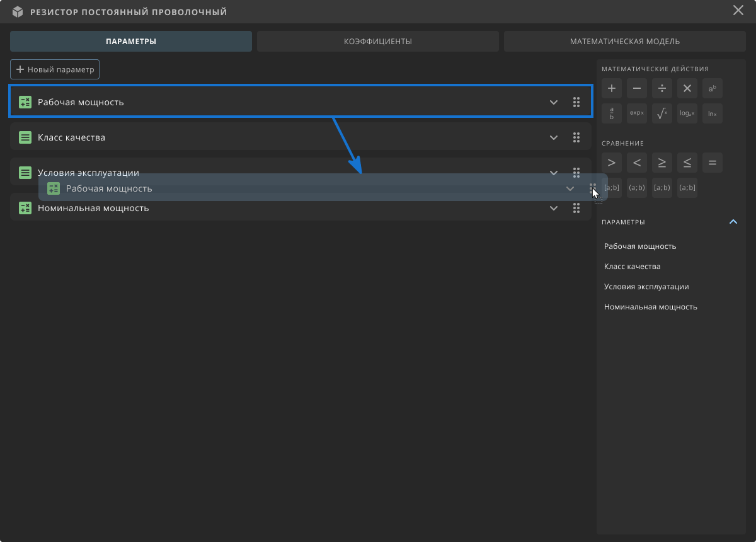This screenshot has height=542, width=756.
Task: Insert the subtraction operator
Action: 637,88
